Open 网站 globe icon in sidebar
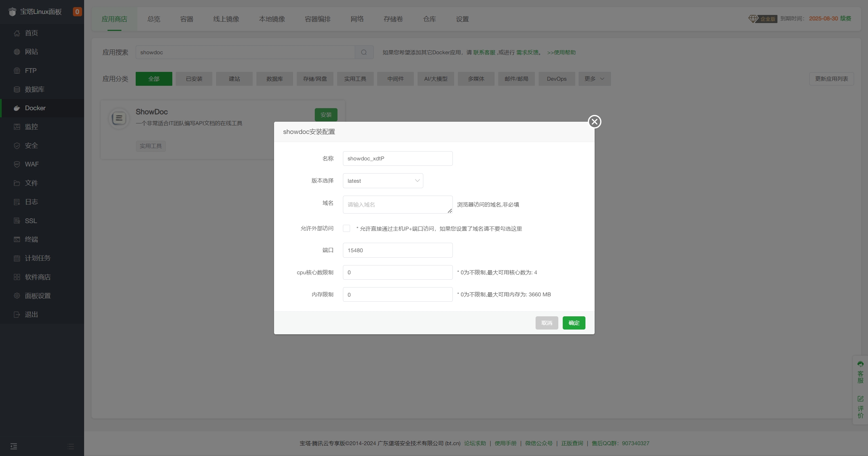This screenshot has height=456, width=868. coord(17,52)
